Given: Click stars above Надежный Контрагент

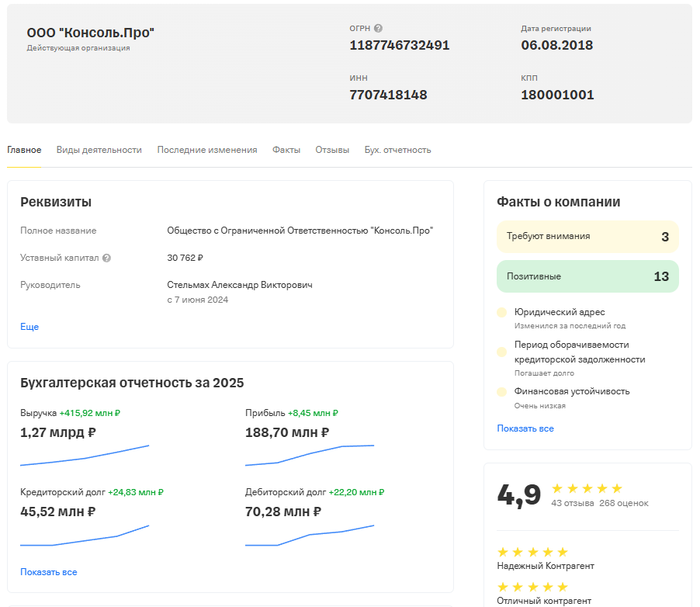Looking at the screenshot, I should [532, 552].
